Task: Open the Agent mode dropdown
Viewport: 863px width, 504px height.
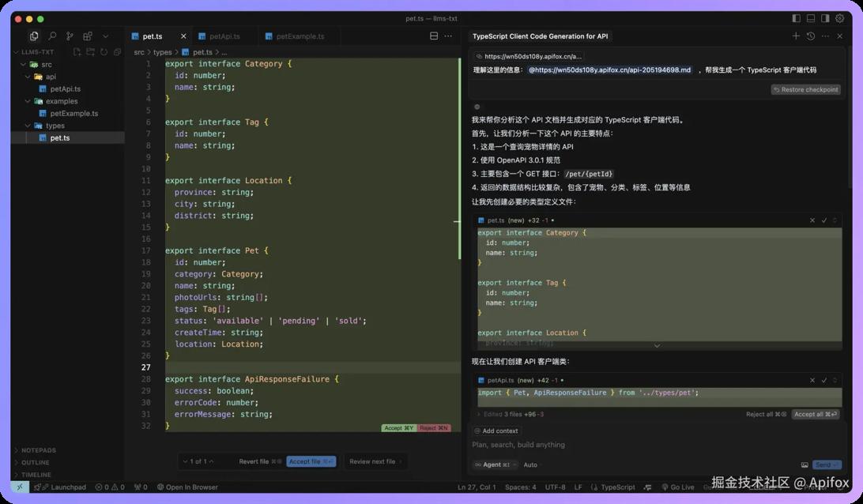Action: click(495, 465)
